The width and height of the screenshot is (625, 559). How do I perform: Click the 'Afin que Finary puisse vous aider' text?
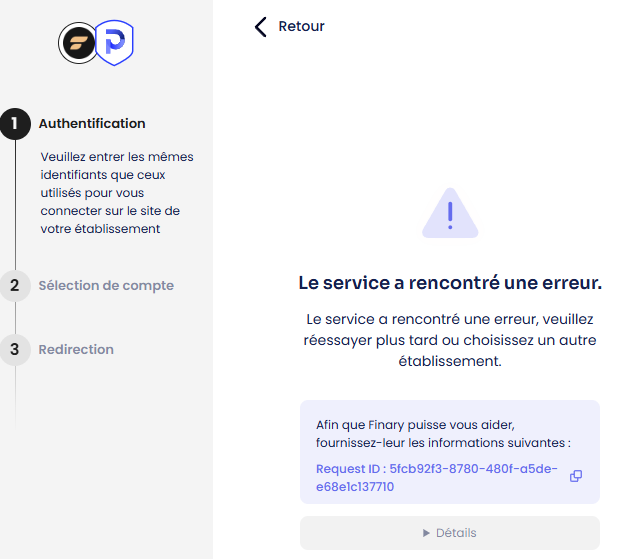point(415,425)
